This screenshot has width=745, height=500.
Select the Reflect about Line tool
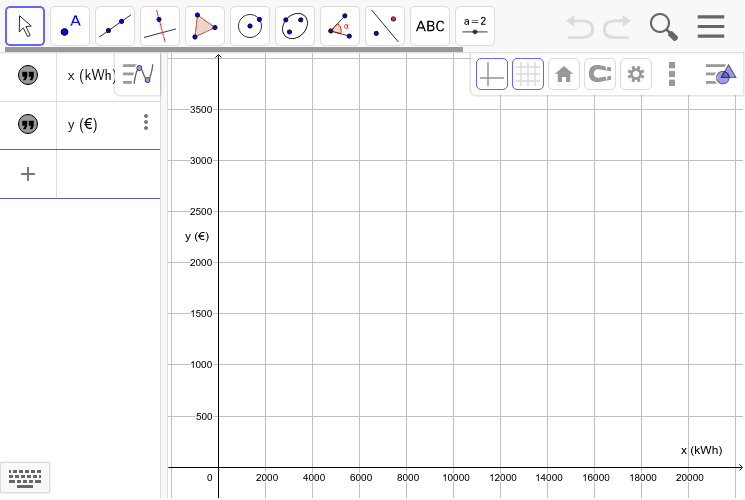pyautogui.click(x=385, y=26)
